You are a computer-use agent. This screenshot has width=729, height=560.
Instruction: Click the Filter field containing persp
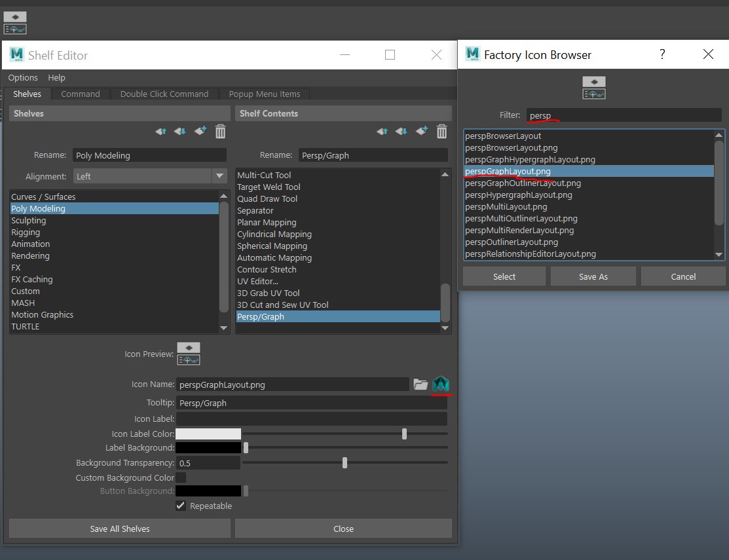624,115
